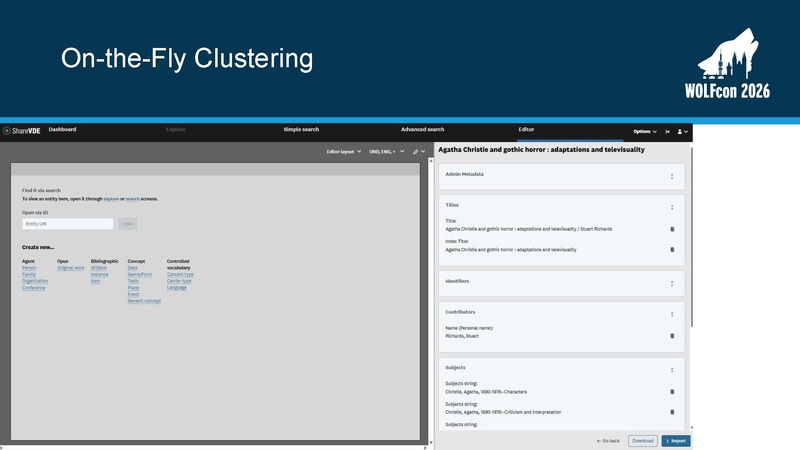800x450 pixels.
Task: Create a new Genre/Form concept
Action: click(140, 274)
